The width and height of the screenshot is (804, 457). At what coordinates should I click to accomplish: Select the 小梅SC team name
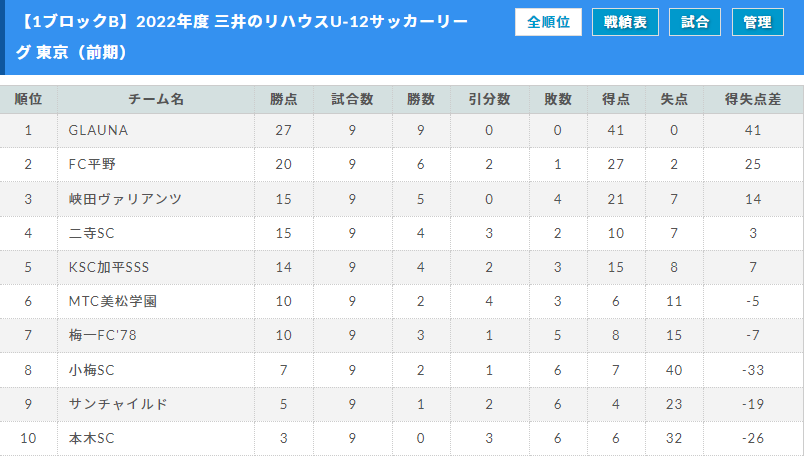tap(91, 370)
